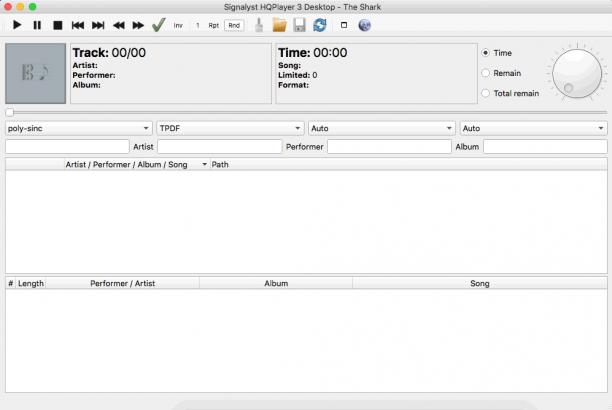Toggle the Rpt repeat button
Screen dimensions: 612x410
pyautogui.click(x=213, y=25)
